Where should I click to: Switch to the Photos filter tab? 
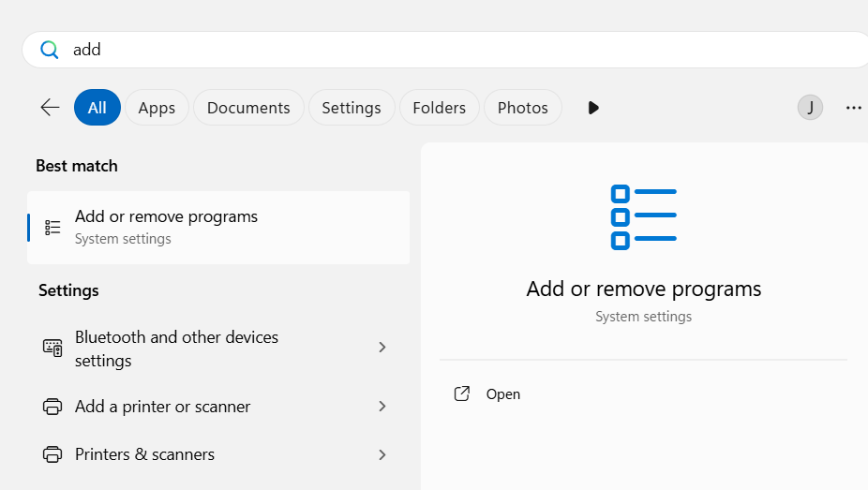522,108
